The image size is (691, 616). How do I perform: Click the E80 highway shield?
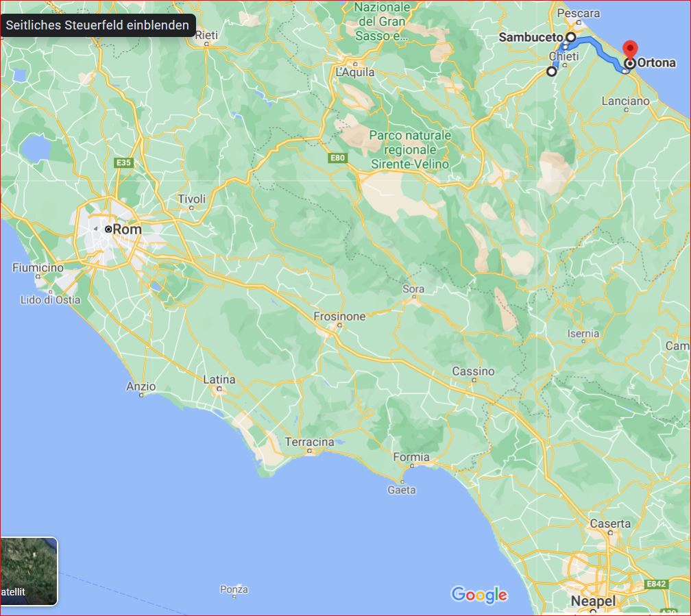[337, 158]
